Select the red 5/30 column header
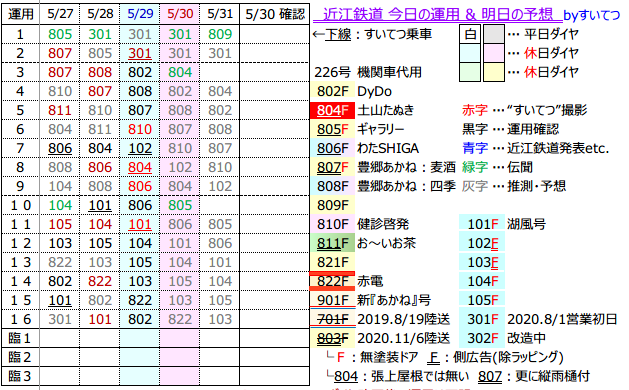The image size is (629, 390). [x=180, y=14]
